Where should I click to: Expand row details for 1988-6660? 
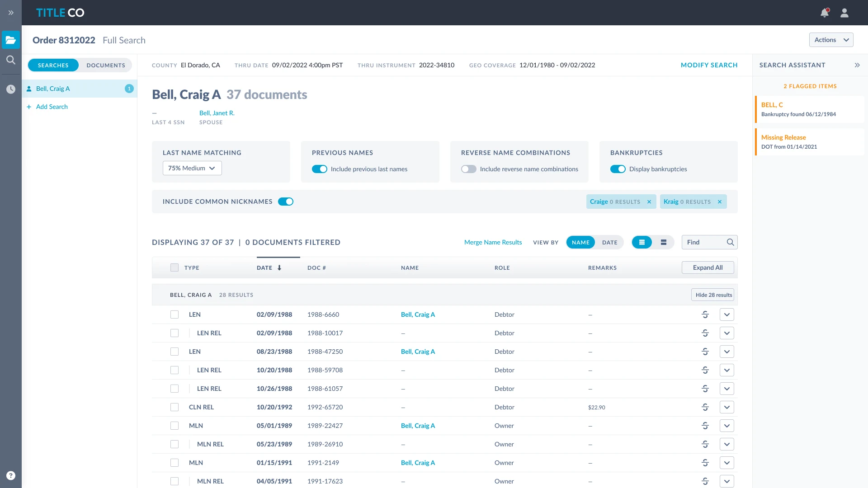[727, 314]
